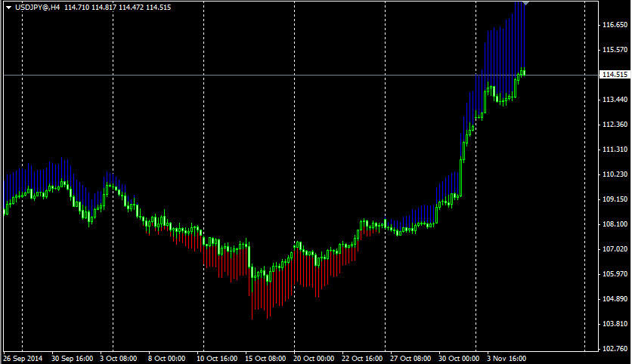Click the 27 Oct 08:00 time label
This screenshot has width=632, height=364.
tap(410, 359)
